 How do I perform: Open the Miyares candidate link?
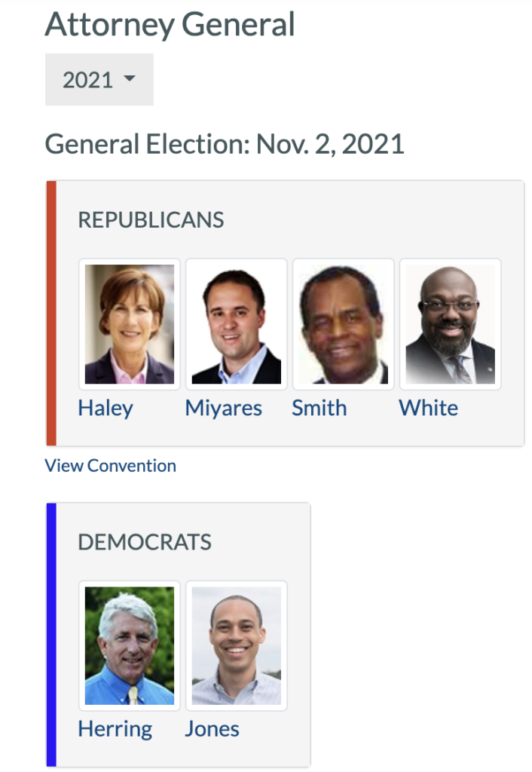(x=224, y=408)
